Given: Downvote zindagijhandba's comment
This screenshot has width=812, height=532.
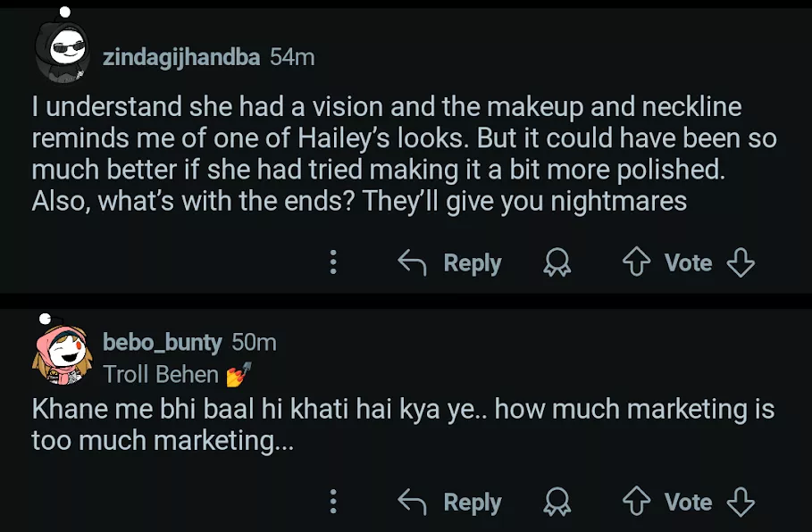Looking at the screenshot, I should coord(741,262).
